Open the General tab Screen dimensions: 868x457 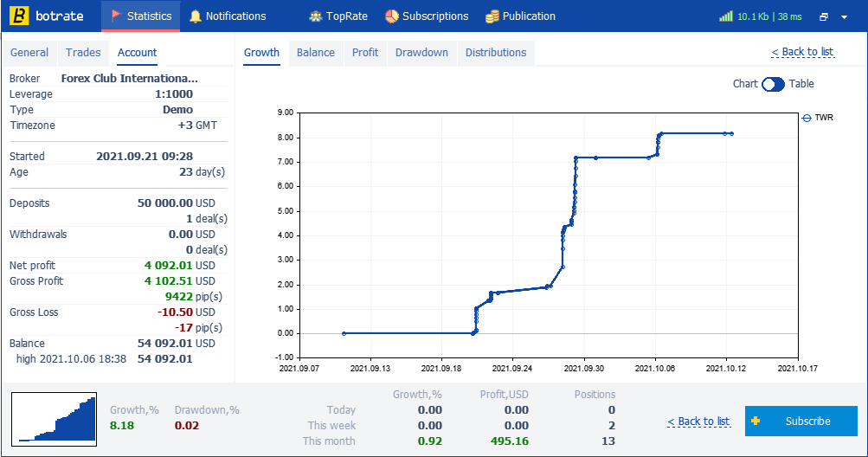point(29,53)
